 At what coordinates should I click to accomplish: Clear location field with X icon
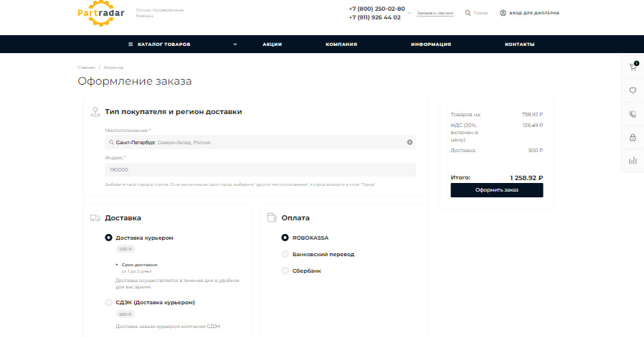409,142
